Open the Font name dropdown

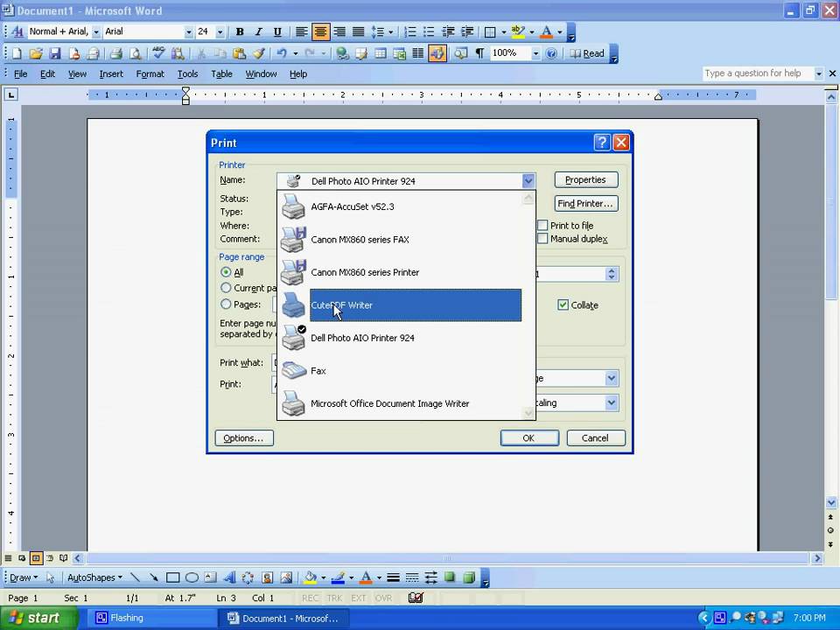(188, 32)
